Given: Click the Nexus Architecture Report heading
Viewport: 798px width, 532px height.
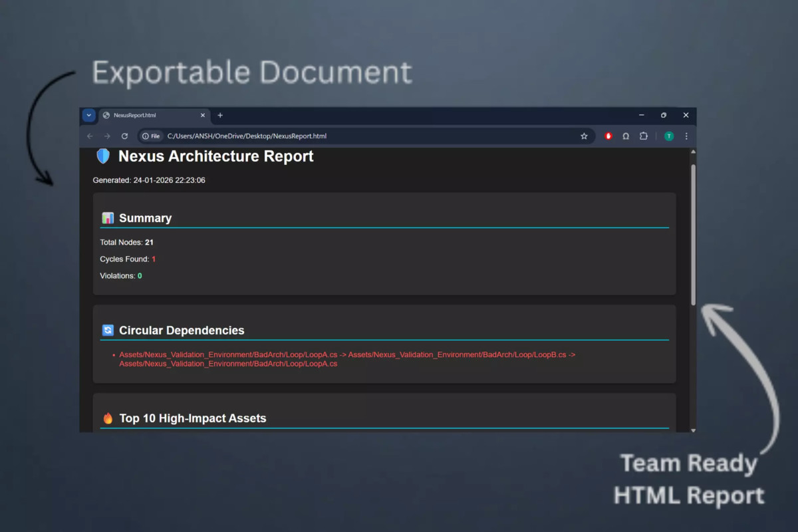Looking at the screenshot, I should (x=216, y=156).
